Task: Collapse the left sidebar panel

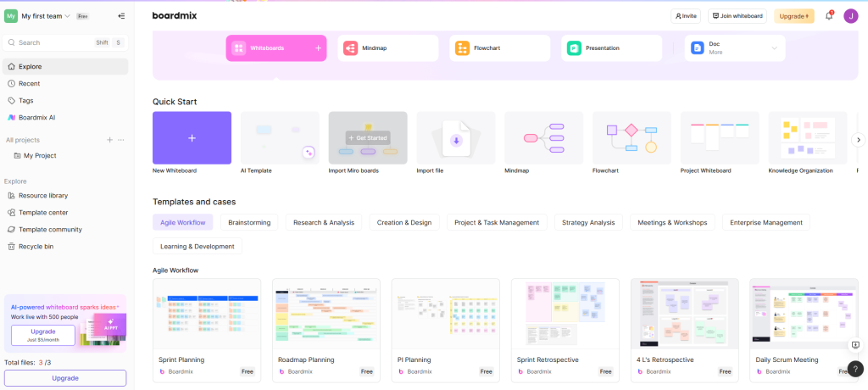Action: click(121, 16)
